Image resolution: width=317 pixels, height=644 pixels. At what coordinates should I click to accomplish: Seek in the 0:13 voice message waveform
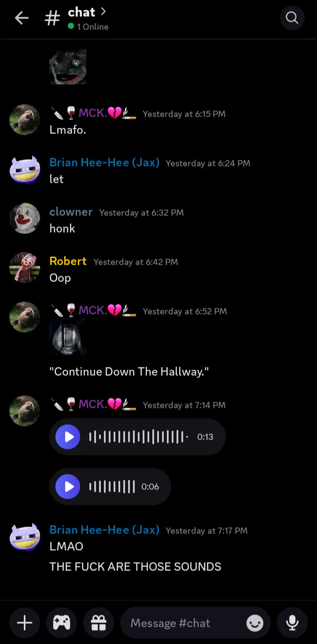[139, 437]
